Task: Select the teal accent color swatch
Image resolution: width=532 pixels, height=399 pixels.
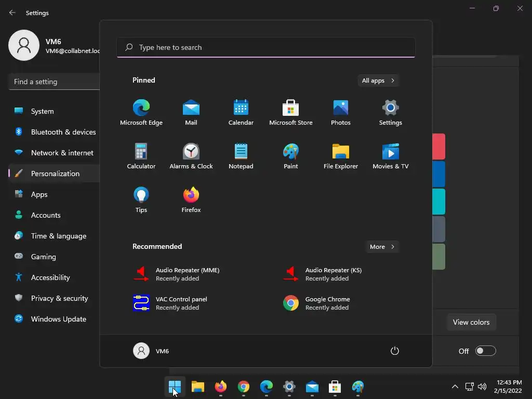Action: (x=438, y=202)
